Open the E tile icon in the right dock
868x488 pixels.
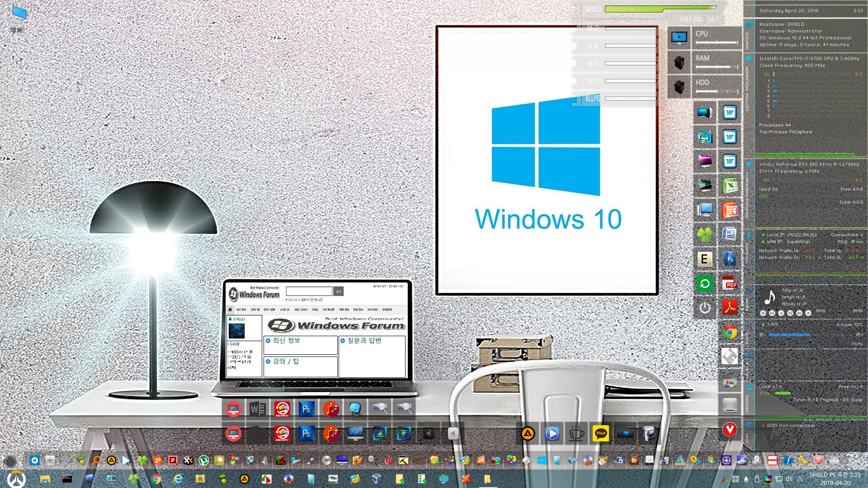[x=704, y=259]
